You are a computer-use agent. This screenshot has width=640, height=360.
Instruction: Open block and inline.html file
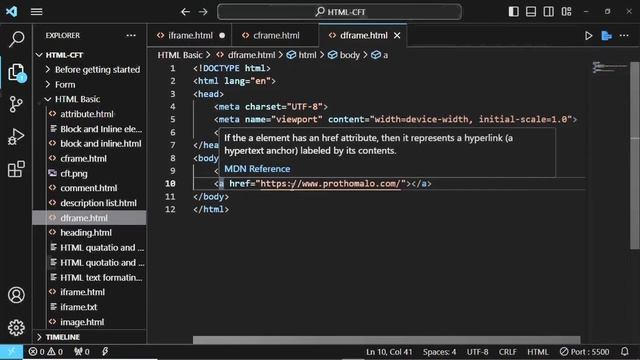coord(100,144)
